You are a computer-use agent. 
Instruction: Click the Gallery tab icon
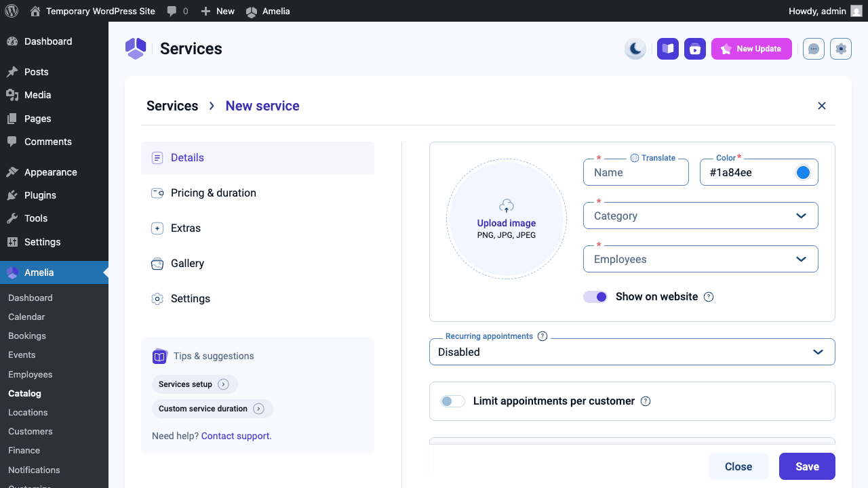157,264
